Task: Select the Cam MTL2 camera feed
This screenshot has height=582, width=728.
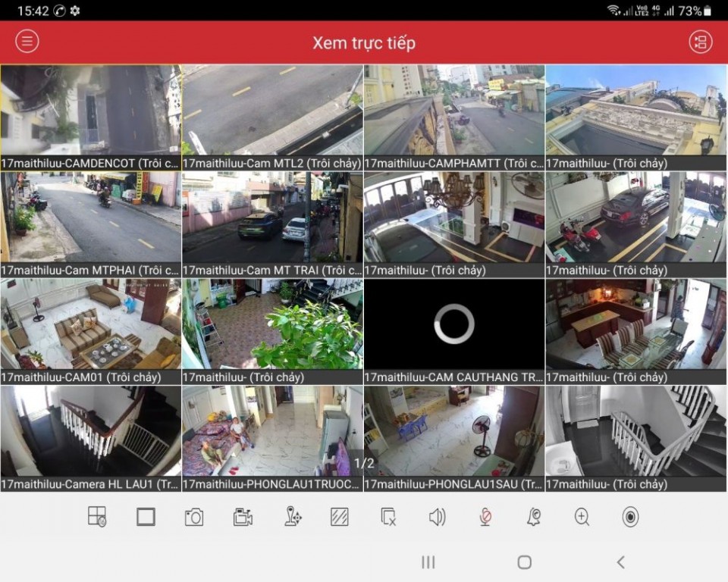Action: tap(272, 118)
